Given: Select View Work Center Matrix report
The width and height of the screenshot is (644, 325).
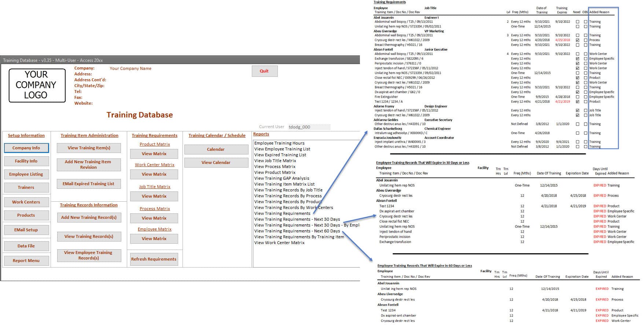Looking at the screenshot, I should click(279, 243).
